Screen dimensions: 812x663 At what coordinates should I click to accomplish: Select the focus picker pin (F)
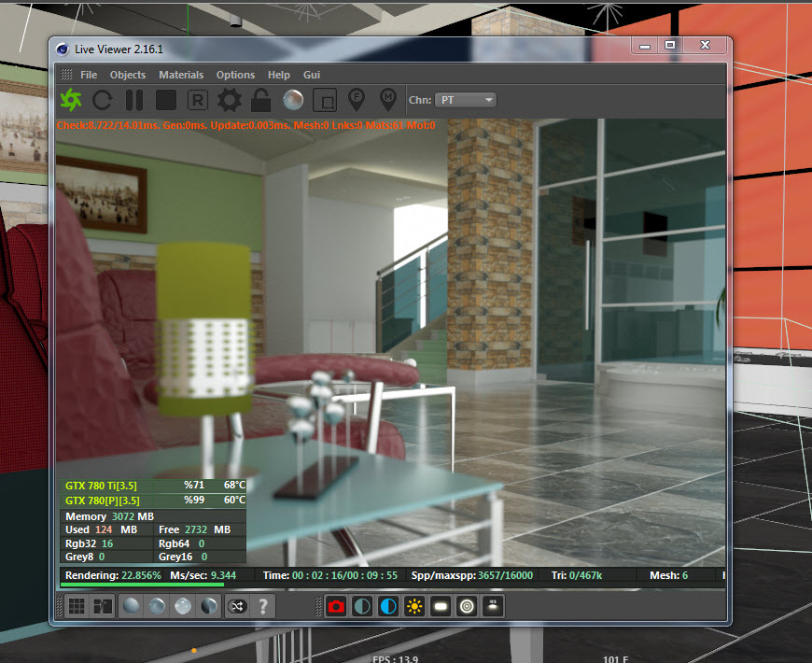(x=357, y=99)
